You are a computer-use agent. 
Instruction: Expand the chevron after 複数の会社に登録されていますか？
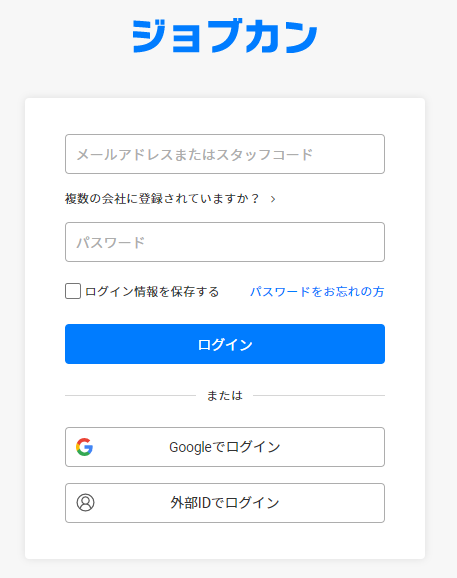pos(273,199)
